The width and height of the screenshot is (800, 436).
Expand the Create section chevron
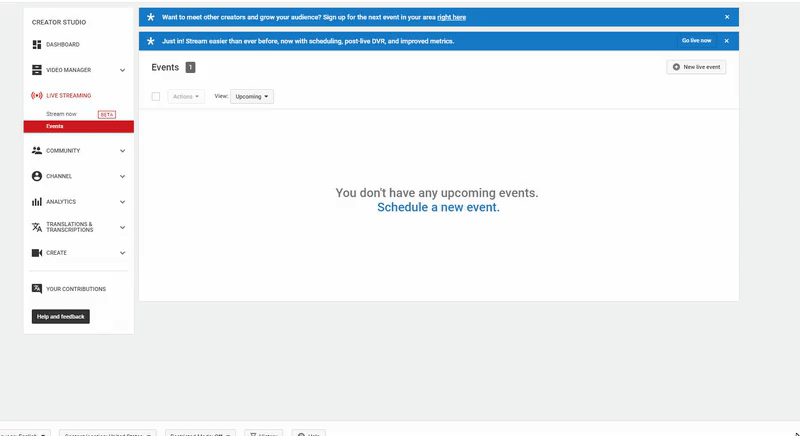(122, 253)
